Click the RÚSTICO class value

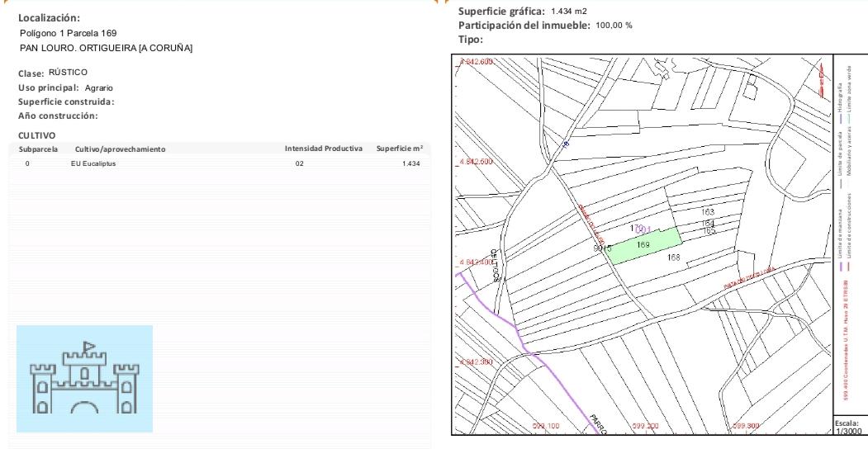point(68,73)
